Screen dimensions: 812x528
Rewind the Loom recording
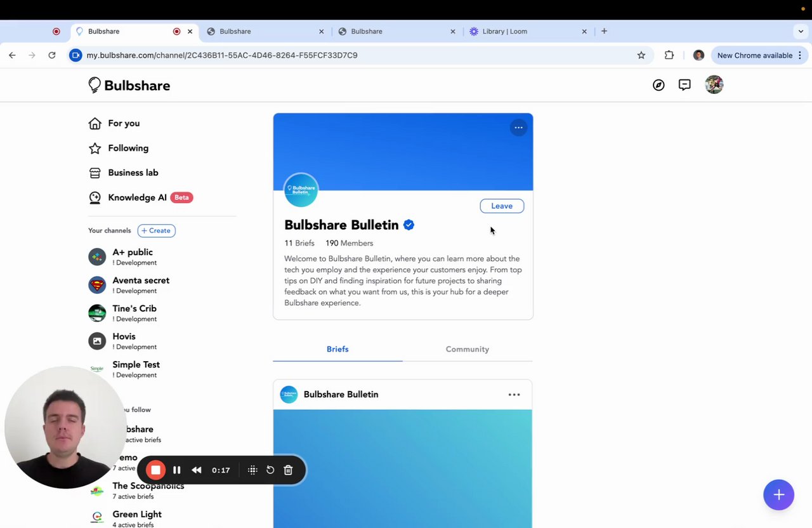(x=197, y=470)
